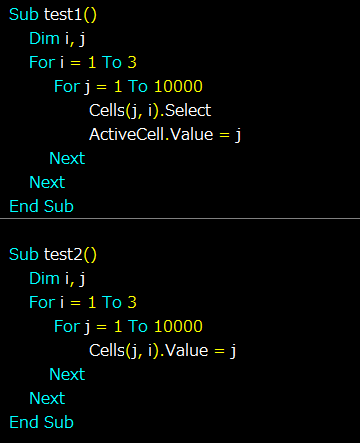
Task: Click the separator line between procedures
Action: point(180,219)
